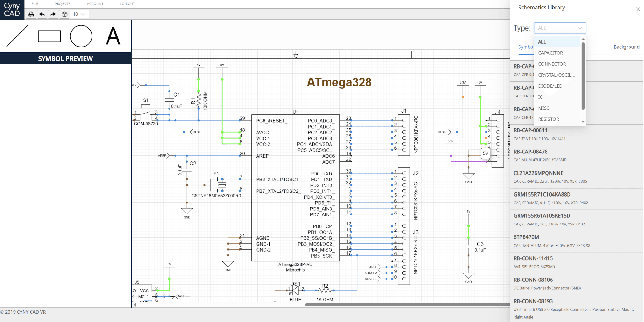Click the VIN net label
644x322 pixels.
451,141
